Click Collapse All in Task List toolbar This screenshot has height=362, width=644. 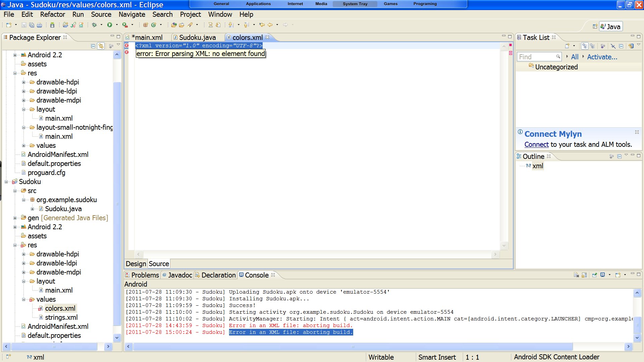click(x=621, y=46)
